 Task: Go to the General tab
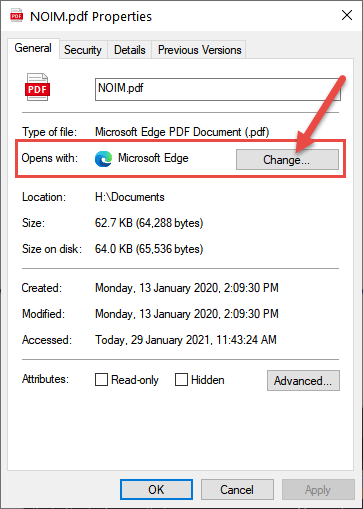click(x=33, y=48)
